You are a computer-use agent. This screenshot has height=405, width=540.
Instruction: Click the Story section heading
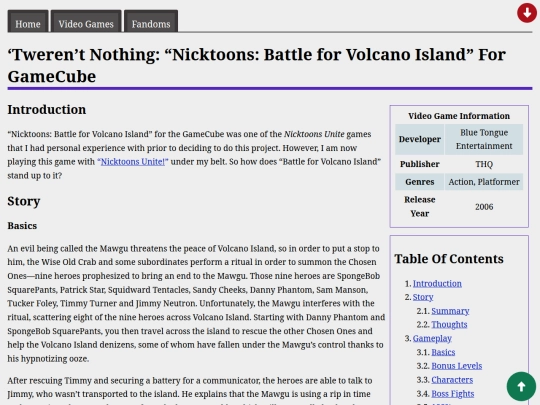tap(24, 201)
